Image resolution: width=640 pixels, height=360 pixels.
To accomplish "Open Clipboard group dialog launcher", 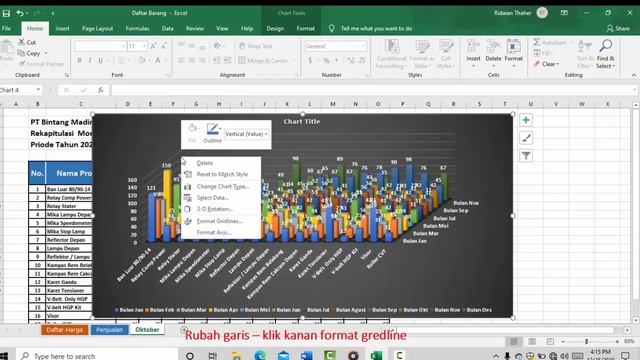I will 67,75.
